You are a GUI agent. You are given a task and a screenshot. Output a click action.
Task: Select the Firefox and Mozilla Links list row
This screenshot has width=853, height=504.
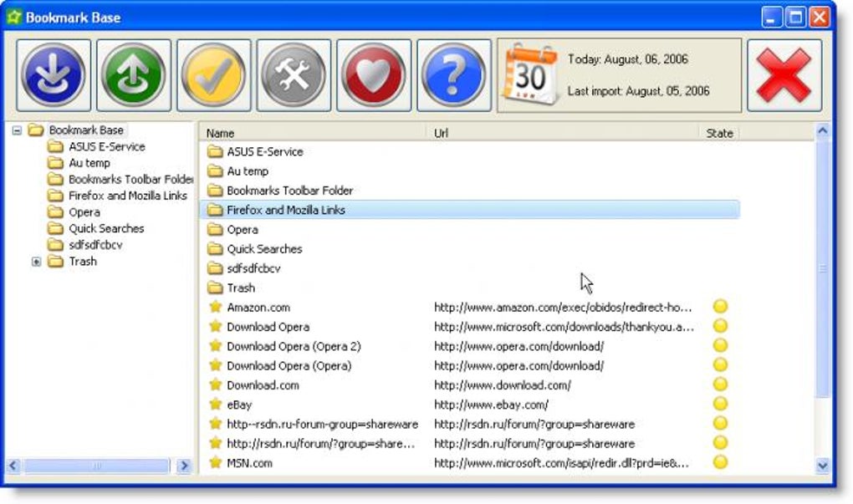[470, 210]
